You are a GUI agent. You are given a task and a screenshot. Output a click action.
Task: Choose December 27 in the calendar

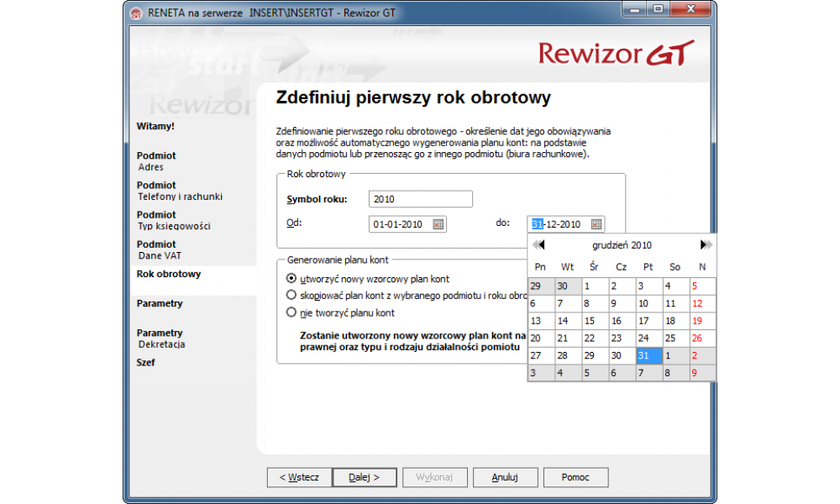tap(541, 355)
